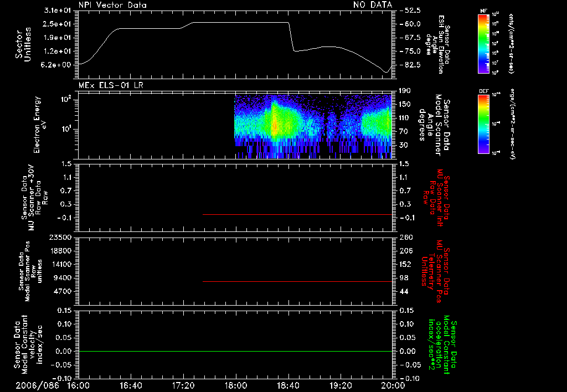Click the 'cnts/(cm**2-sr-sec)' units label

click(511, 43)
